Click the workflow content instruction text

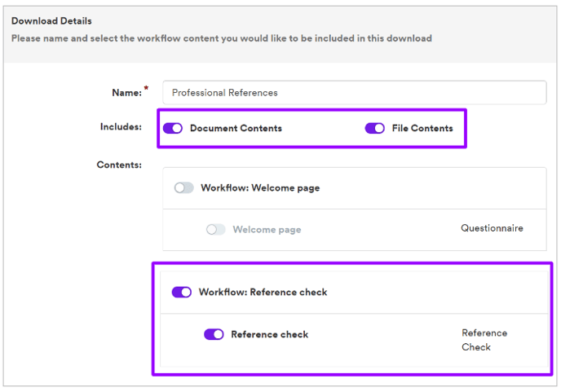point(222,38)
